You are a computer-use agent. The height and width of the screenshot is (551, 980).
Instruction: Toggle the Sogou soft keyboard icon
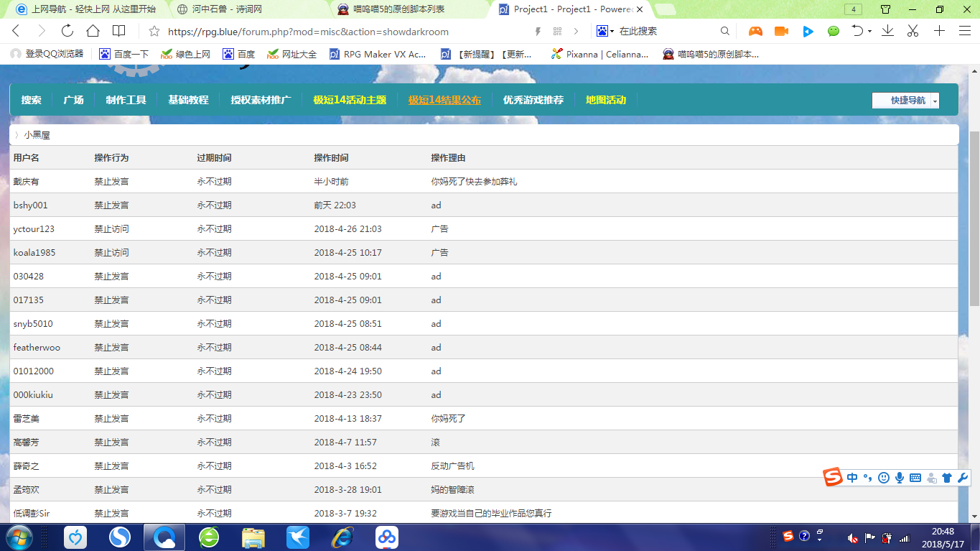[915, 478]
